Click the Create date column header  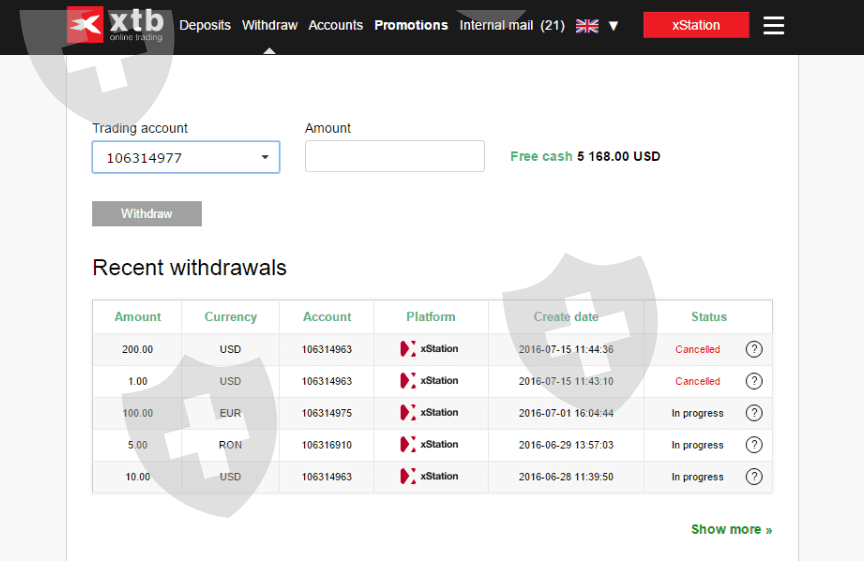click(x=566, y=317)
